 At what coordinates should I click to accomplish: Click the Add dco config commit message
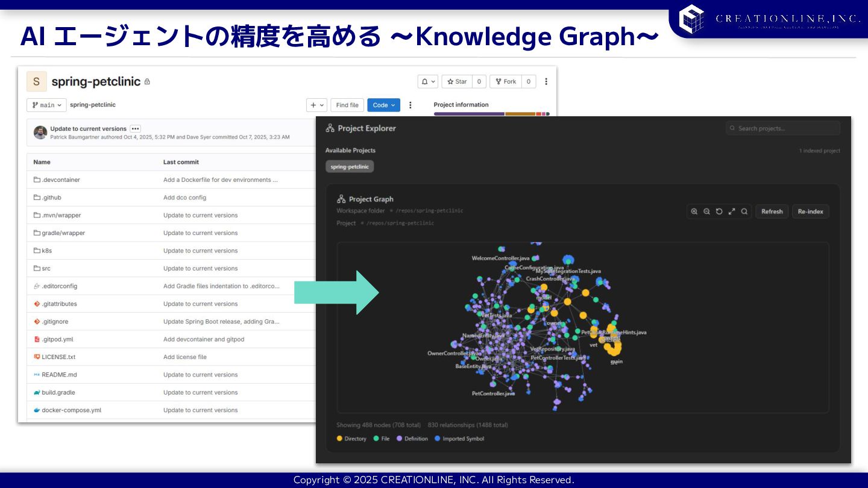(184, 198)
